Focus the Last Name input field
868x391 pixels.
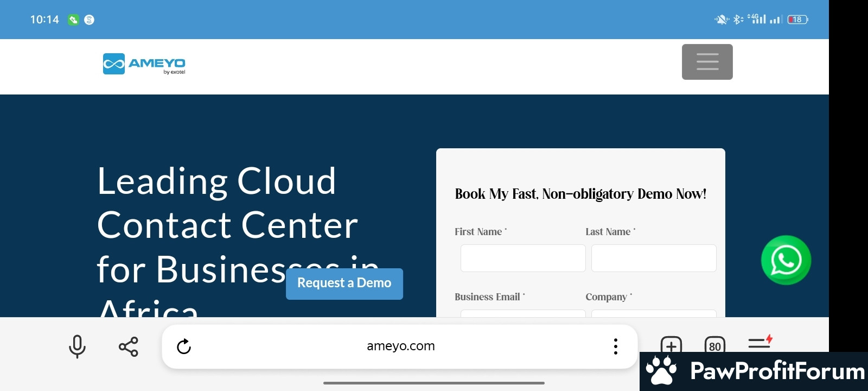[x=653, y=258]
